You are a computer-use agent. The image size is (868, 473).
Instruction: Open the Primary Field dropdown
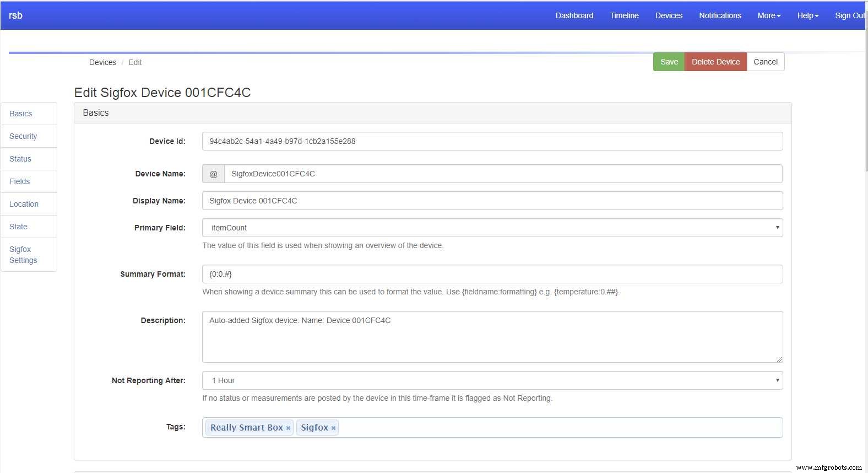click(492, 228)
